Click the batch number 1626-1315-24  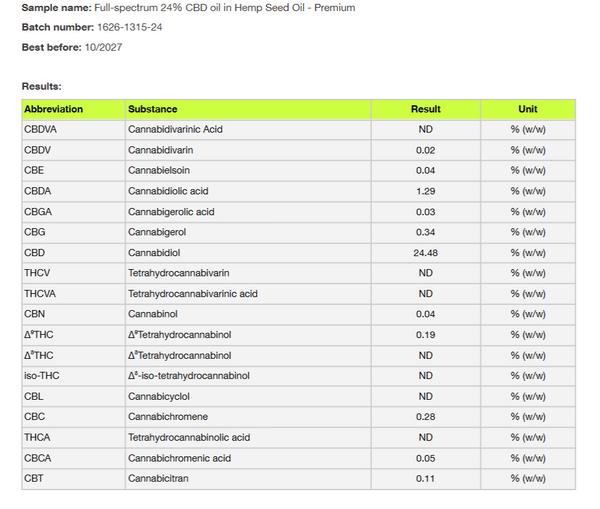coord(128,27)
